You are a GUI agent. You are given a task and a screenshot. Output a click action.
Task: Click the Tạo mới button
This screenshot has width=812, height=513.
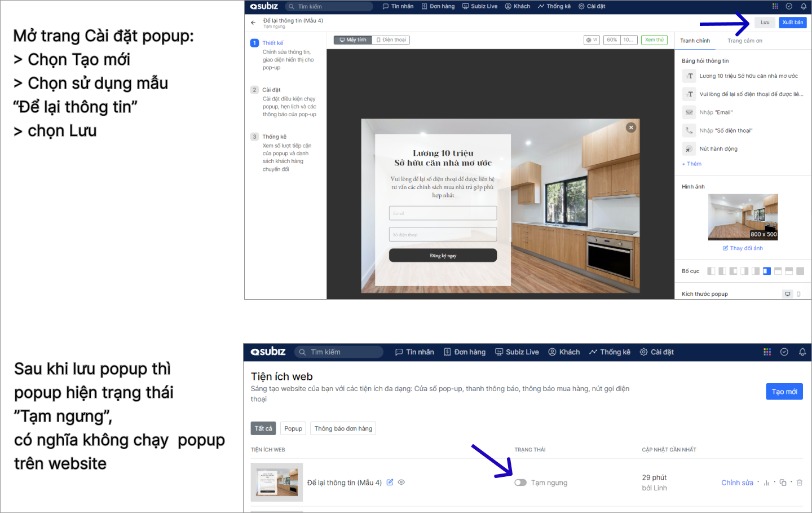[x=784, y=392]
